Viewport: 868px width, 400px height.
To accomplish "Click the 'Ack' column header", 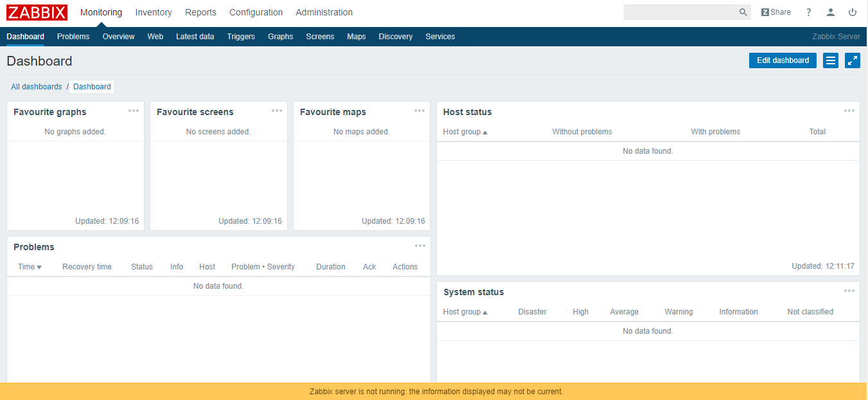I will 369,267.
